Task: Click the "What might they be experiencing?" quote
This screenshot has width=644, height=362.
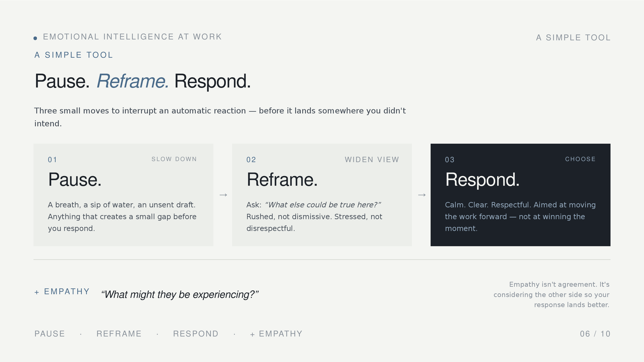Action: (x=180, y=294)
